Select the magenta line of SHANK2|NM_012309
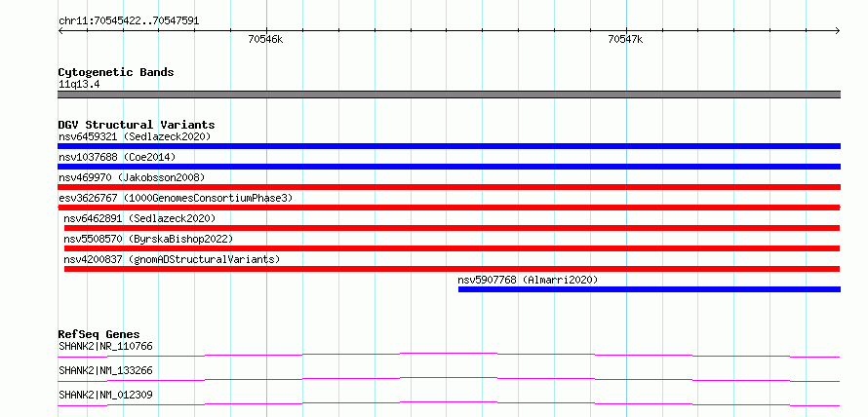 (x=449, y=404)
